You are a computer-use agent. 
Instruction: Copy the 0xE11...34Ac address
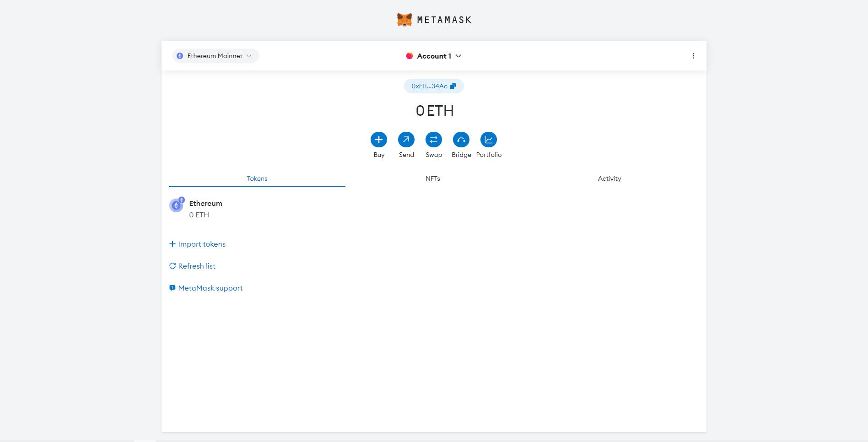tap(434, 86)
